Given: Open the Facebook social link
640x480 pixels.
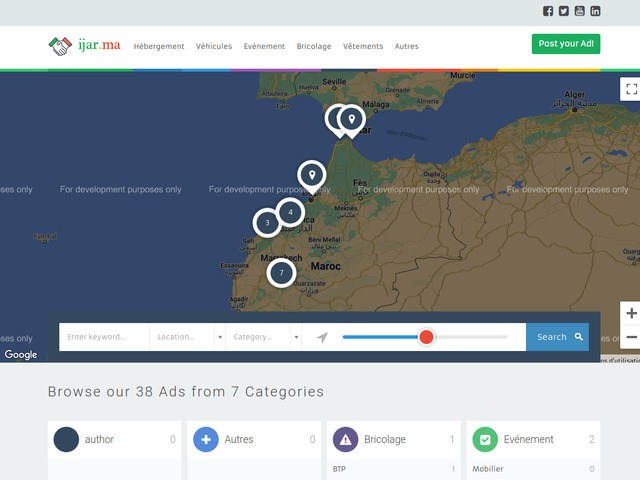Looking at the screenshot, I should pyautogui.click(x=548, y=11).
